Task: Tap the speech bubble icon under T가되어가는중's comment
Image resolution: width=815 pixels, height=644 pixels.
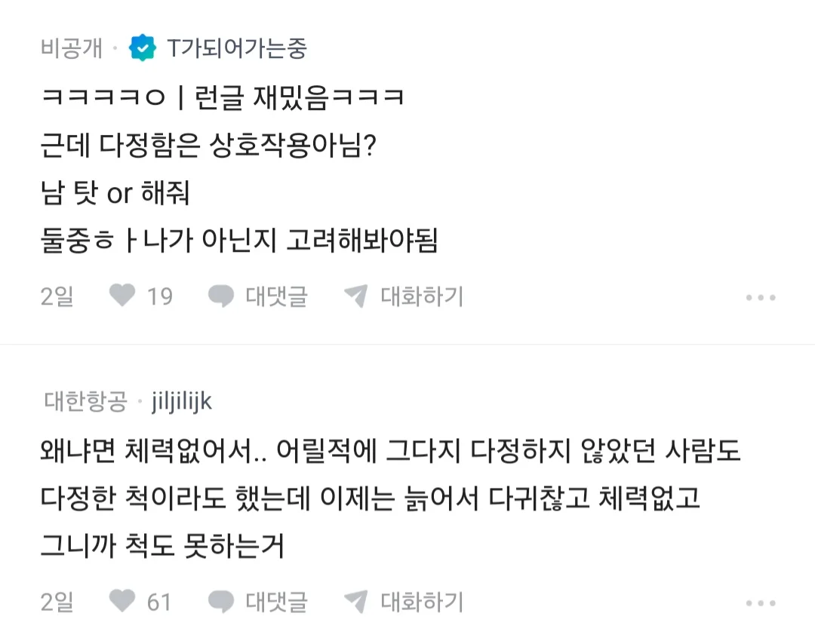Action: coord(221,296)
